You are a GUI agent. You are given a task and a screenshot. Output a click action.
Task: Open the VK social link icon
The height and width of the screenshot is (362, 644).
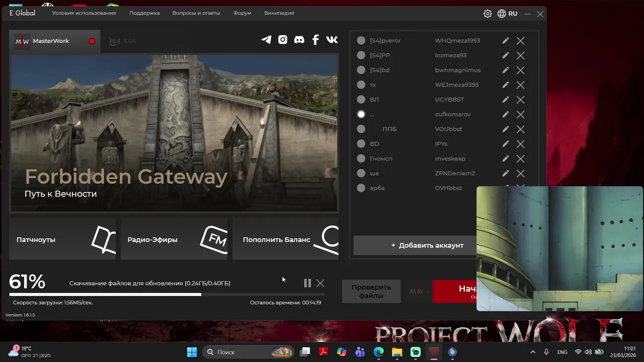tap(332, 40)
